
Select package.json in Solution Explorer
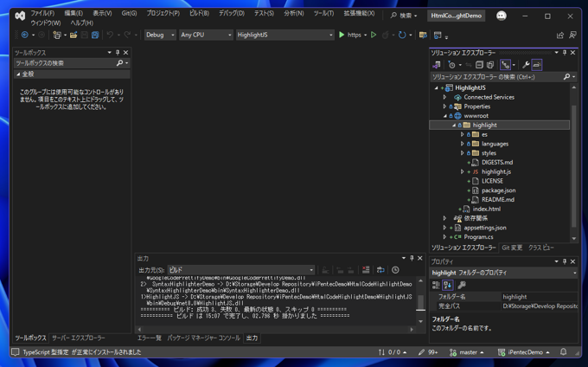[x=498, y=190]
